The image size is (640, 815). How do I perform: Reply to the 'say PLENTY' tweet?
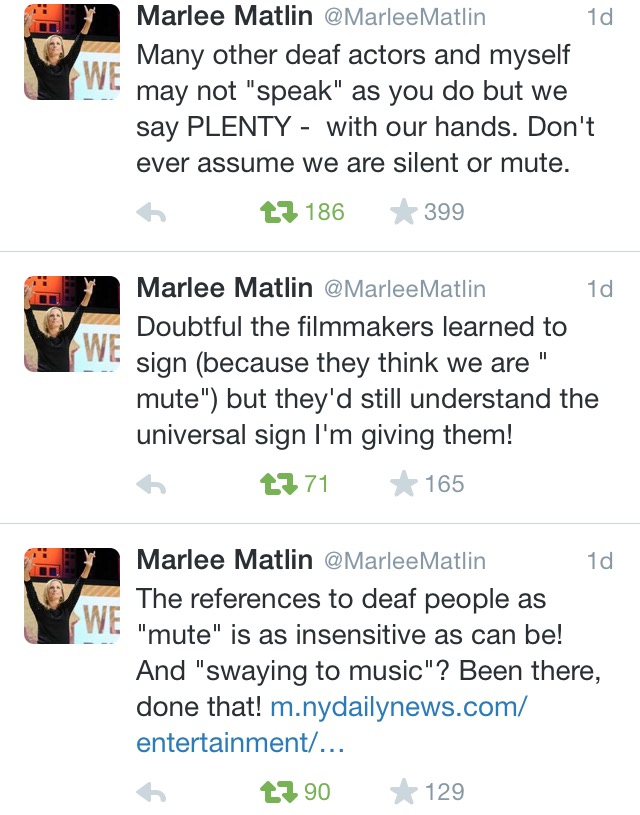(x=151, y=213)
